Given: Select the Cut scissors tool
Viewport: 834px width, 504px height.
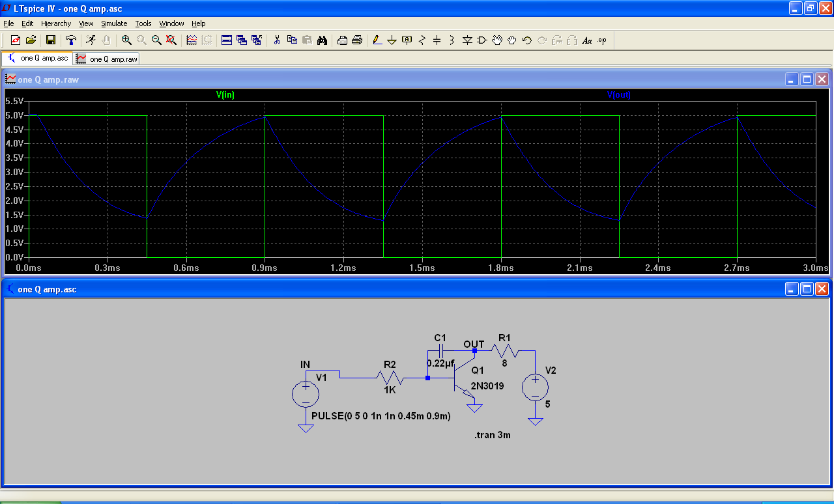Looking at the screenshot, I should (277, 40).
